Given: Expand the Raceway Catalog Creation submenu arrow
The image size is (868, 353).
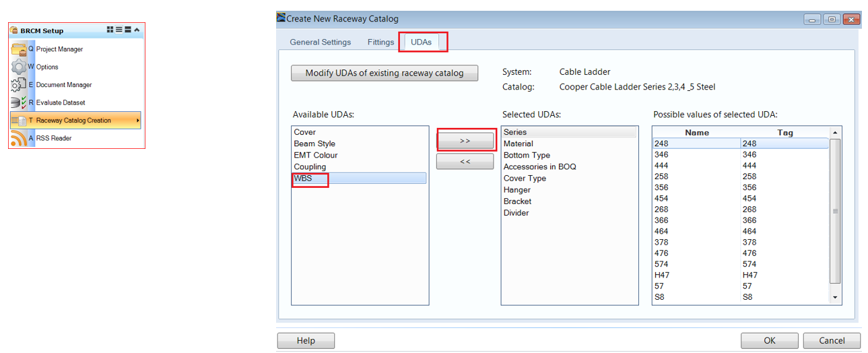Looking at the screenshot, I should pyautogui.click(x=138, y=121).
